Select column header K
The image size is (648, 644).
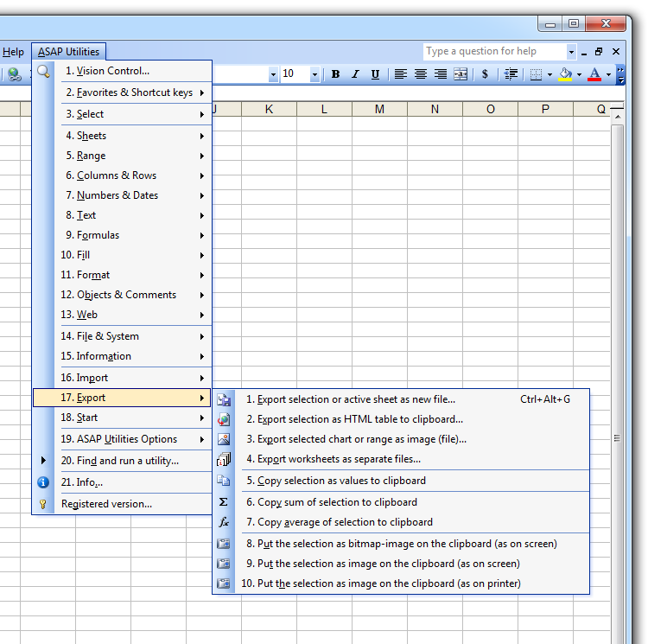tap(269, 109)
